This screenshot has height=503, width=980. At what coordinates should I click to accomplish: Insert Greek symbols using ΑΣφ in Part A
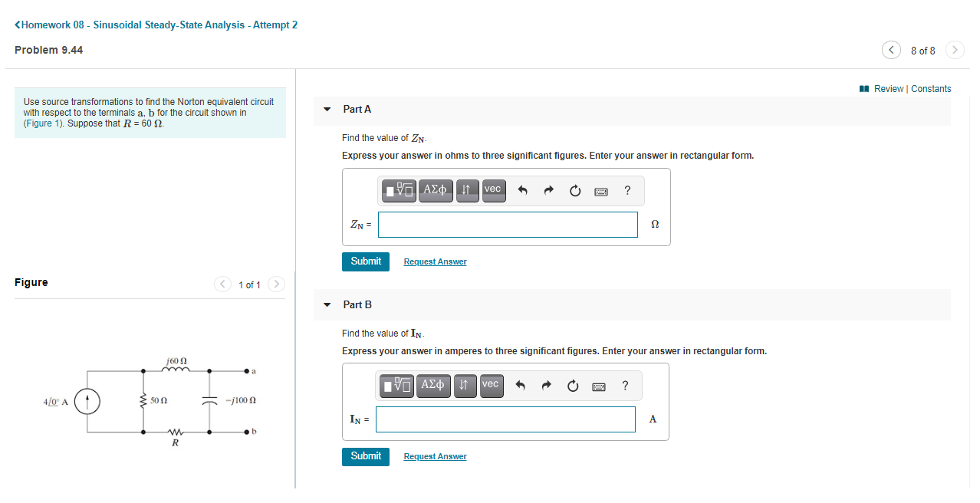(x=436, y=190)
